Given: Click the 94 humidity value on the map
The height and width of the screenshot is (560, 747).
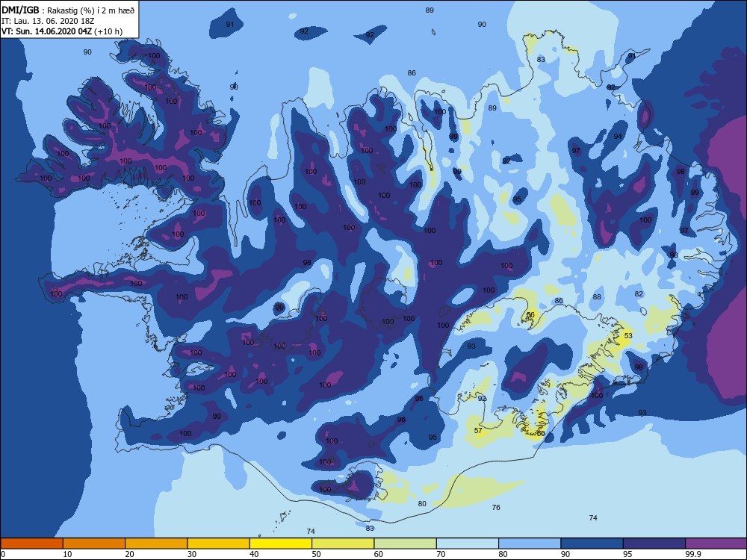Looking at the screenshot, I should 618,136.
